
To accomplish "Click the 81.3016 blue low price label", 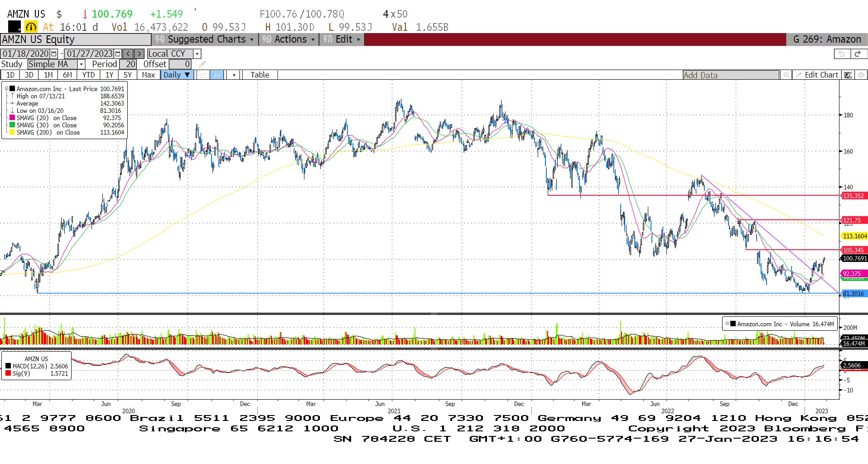I will (854, 294).
